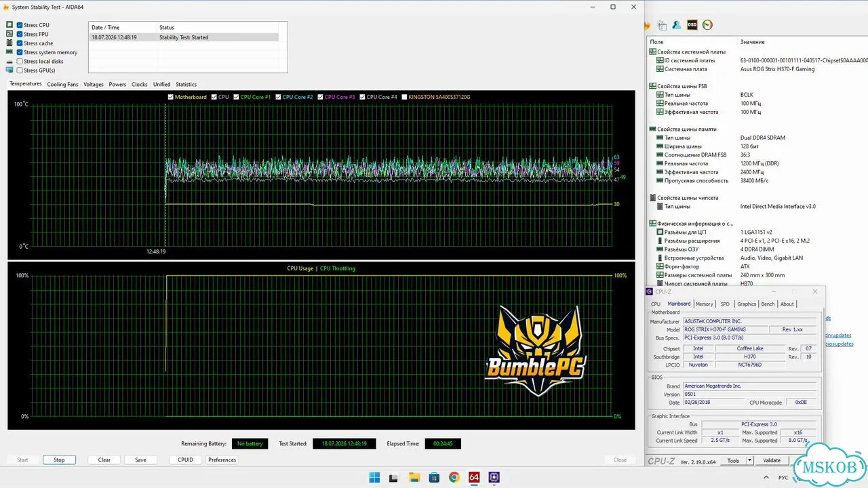Image resolution: width=868 pixels, height=488 pixels.
Task: Open the drvupdates link
Action: [x=838, y=335]
